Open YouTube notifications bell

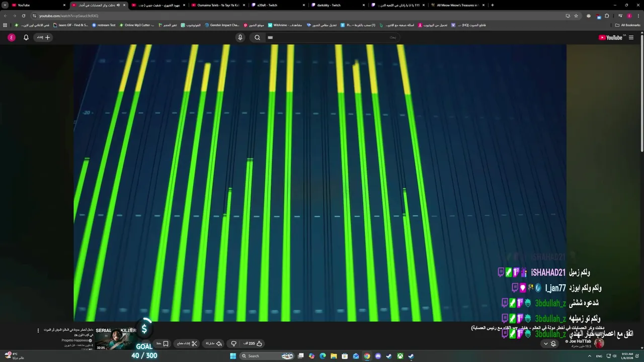click(26, 37)
